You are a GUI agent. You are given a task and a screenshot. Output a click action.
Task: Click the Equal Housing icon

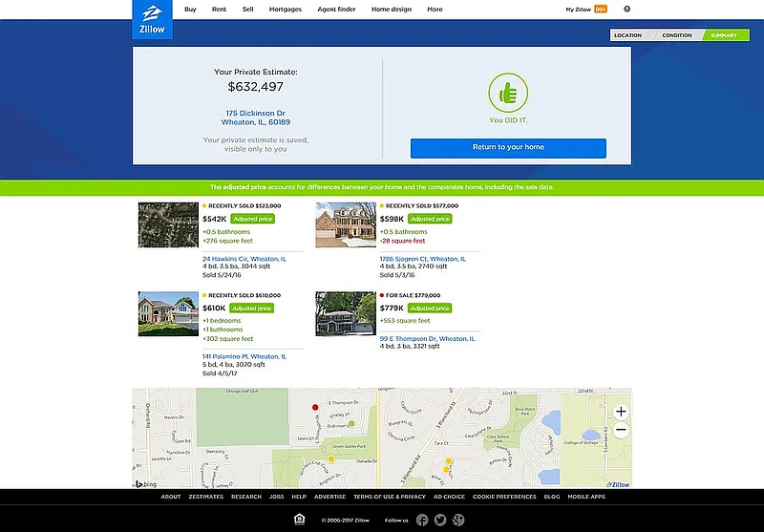300,520
